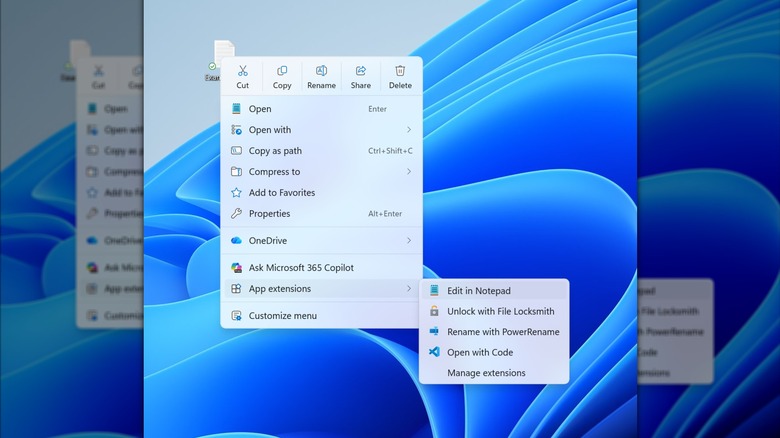780x438 pixels.
Task: Click the Cut scissors icon
Action: pos(243,71)
